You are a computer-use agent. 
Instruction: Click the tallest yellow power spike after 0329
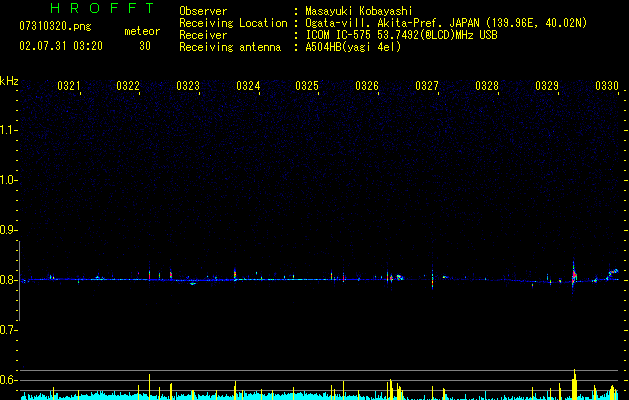(x=574, y=384)
